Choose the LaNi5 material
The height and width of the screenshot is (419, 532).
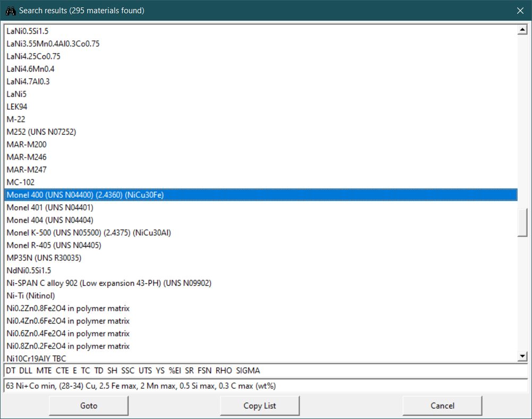pos(16,94)
